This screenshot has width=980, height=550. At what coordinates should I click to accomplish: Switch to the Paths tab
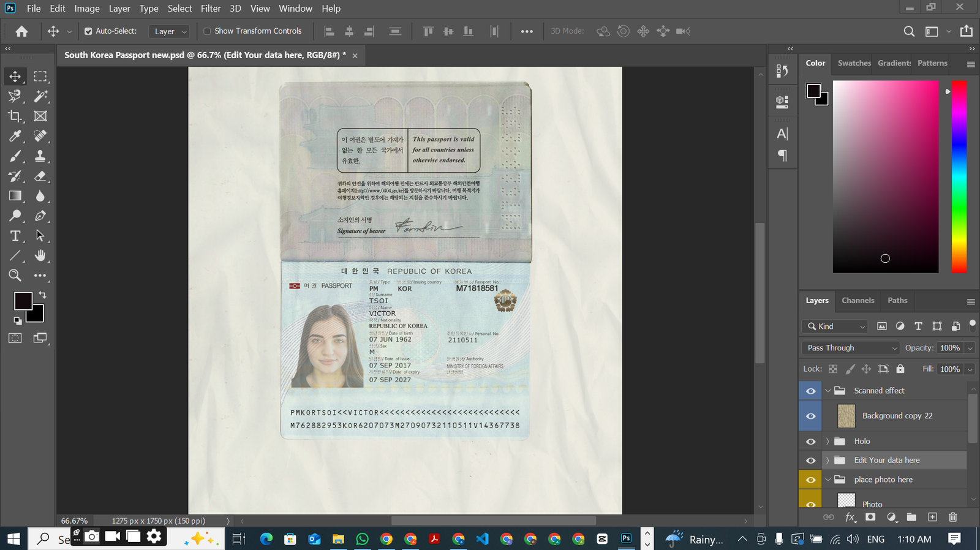click(x=897, y=300)
